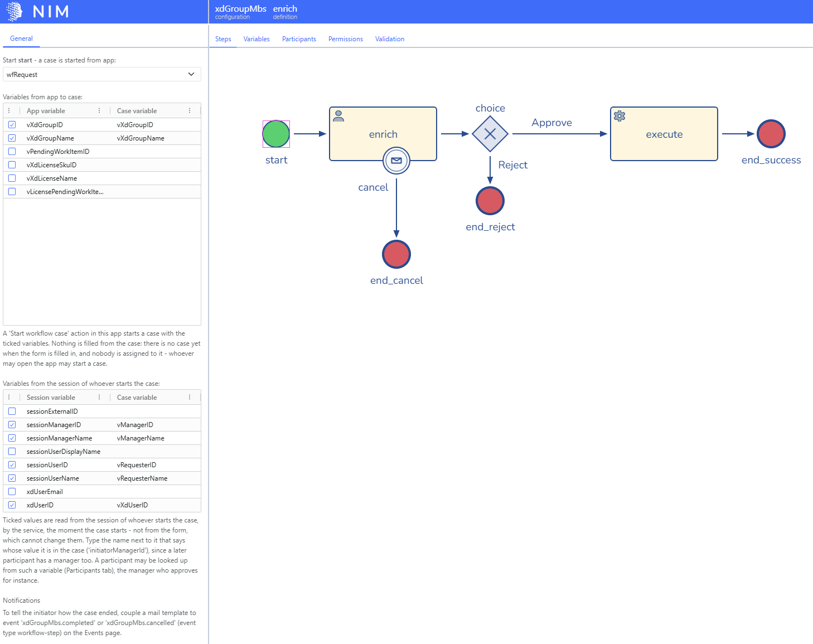Enable the vXdLicenseName checkbox
Screen dimensions: 813x644
coord(12,178)
